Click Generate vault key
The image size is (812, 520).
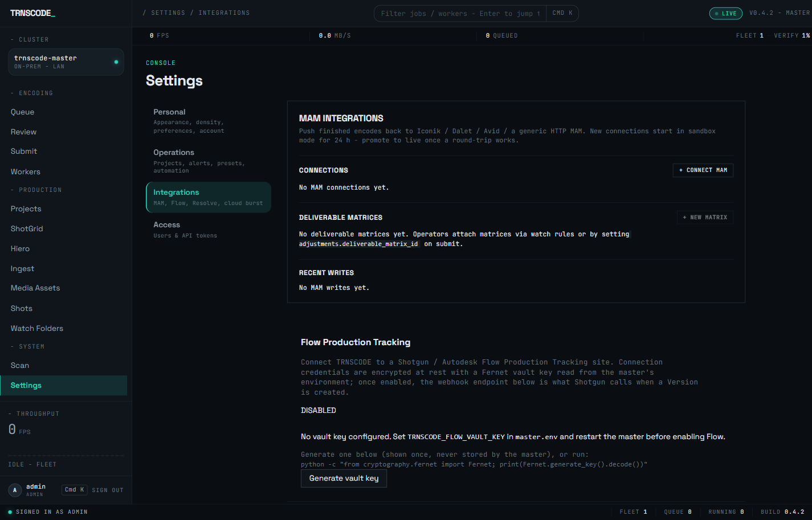[344, 478]
